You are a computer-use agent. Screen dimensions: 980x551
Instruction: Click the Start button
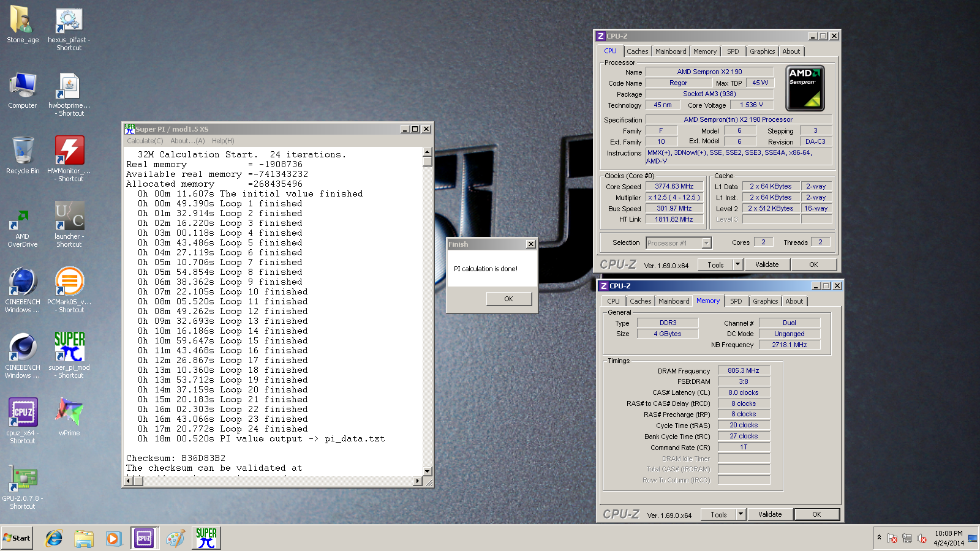pyautogui.click(x=17, y=538)
